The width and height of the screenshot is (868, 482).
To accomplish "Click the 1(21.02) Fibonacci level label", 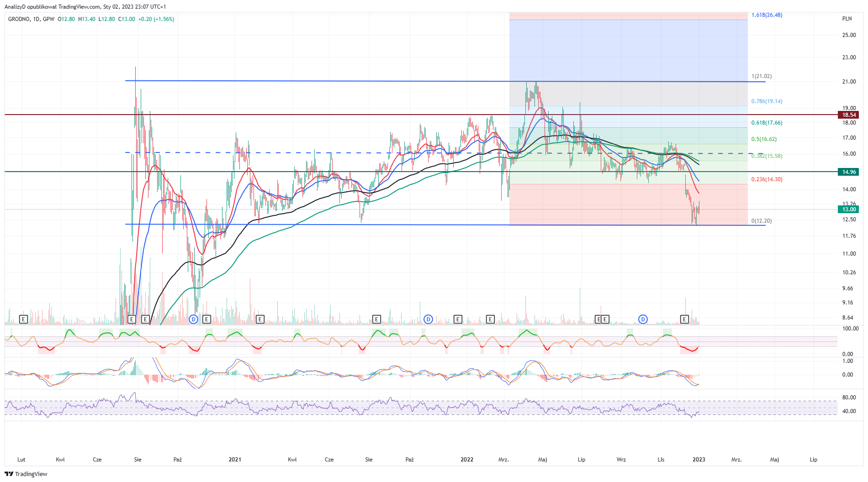I will 762,76.
